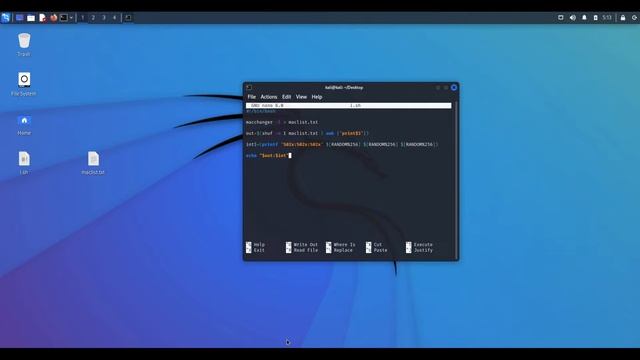Image resolution: width=640 pixels, height=360 pixels.
Task: Click the battery indicator in the tray
Action: click(596, 18)
